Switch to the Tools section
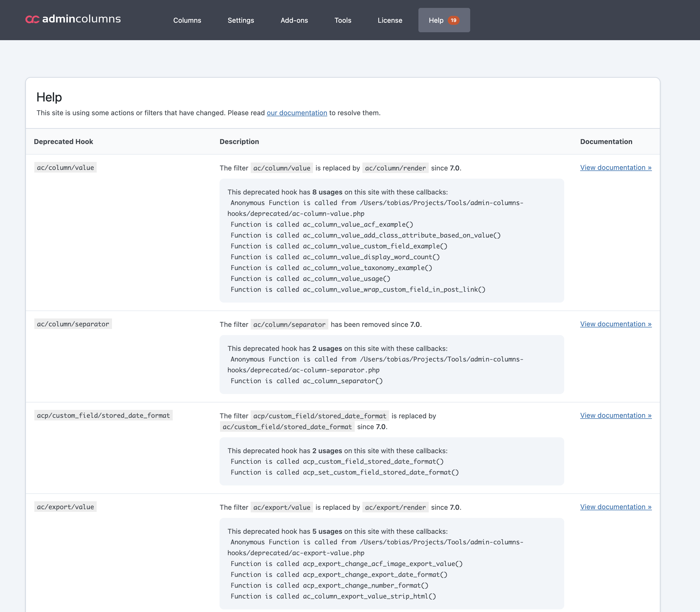Image resolution: width=700 pixels, height=612 pixels. point(343,20)
